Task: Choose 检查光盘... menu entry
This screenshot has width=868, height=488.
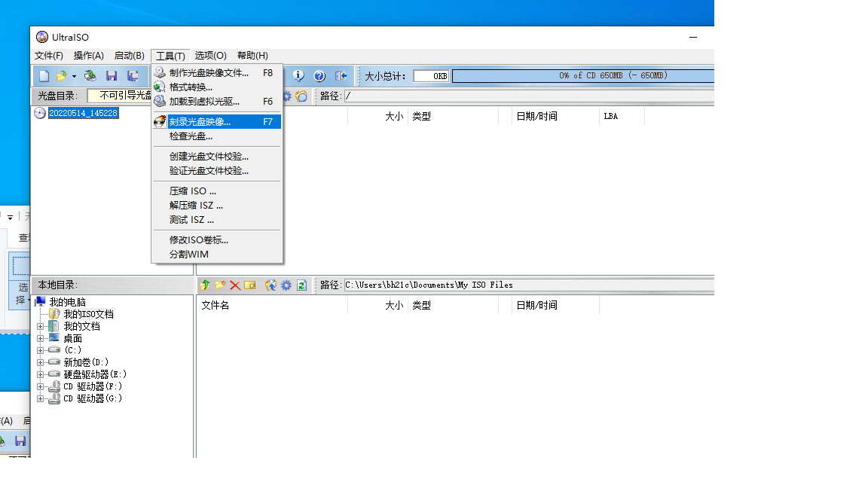Action: 217,136
